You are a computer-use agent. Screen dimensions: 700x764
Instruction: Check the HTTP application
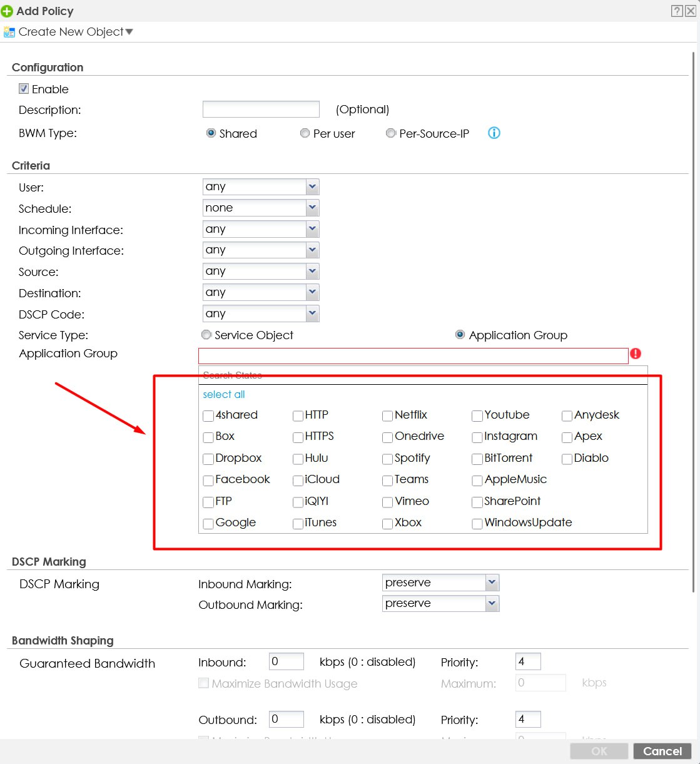(298, 416)
